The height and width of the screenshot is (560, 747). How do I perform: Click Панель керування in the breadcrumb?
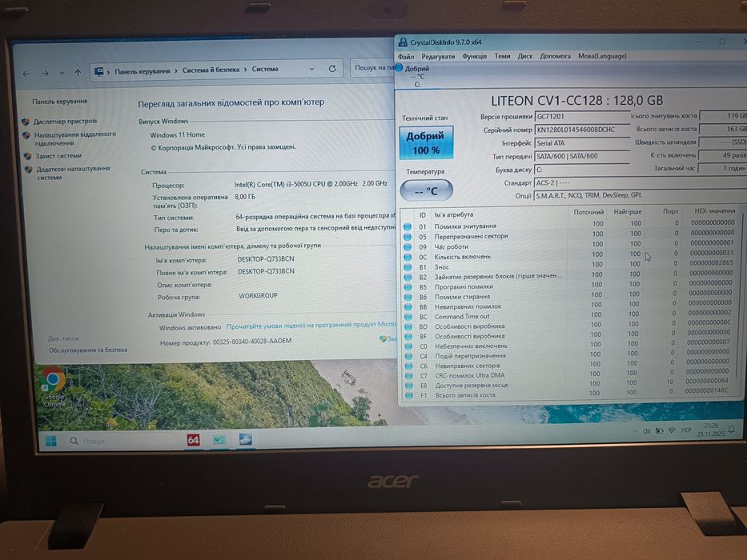[142, 71]
